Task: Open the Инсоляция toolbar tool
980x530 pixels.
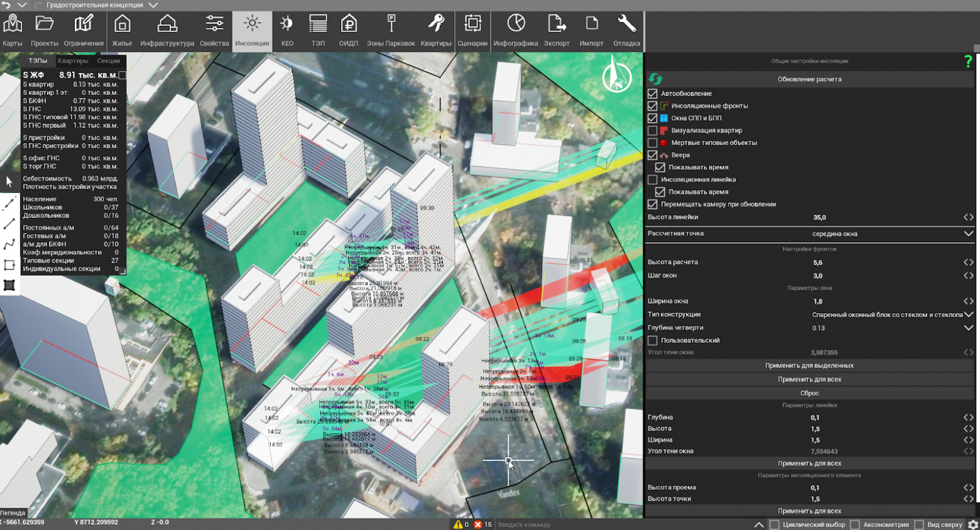Action: point(252,30)
